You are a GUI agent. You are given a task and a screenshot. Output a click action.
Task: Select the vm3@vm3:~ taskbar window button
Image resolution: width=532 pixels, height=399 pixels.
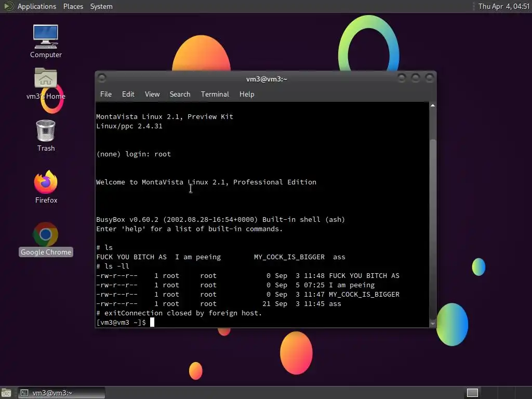pos(61,393)
